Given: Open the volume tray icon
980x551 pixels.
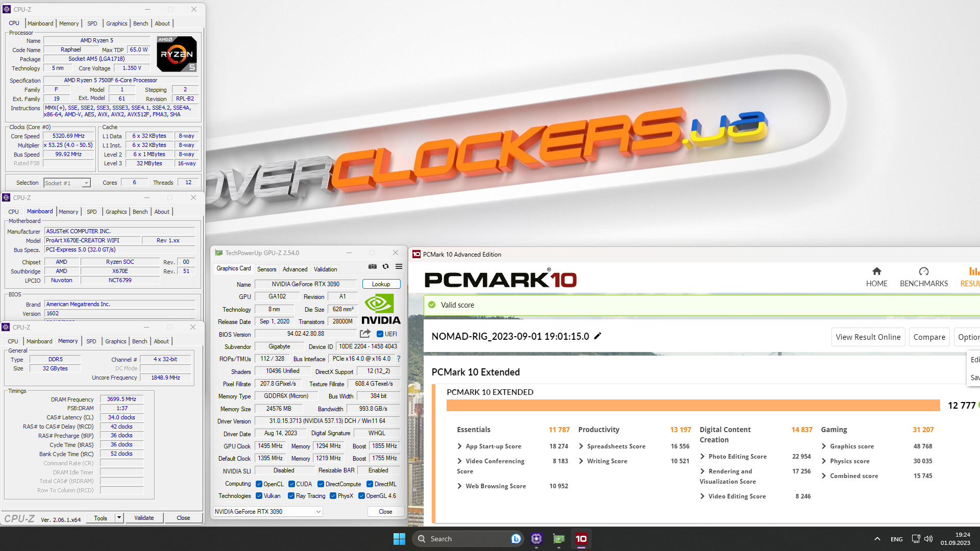Looking at the screenshot, I should click(x=928, y=539).
